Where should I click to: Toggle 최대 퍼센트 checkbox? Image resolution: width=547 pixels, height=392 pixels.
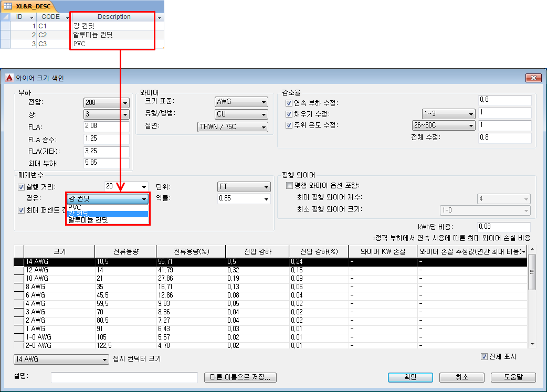point(22,210)
